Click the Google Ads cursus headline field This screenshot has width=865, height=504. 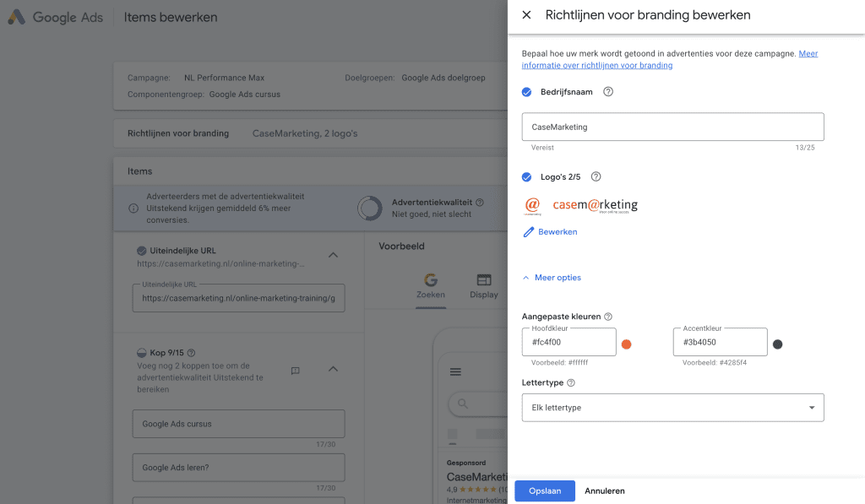(x=238, y=424)
